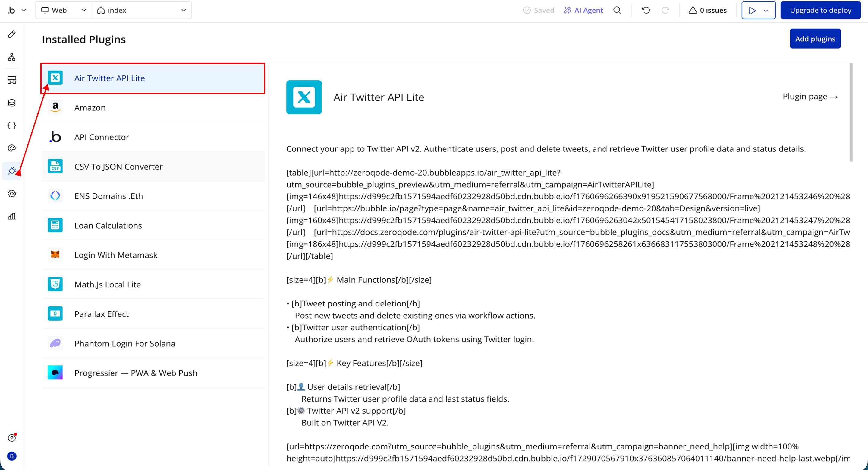
Task: Open the Logs chart icon
Action: point(12,216)
